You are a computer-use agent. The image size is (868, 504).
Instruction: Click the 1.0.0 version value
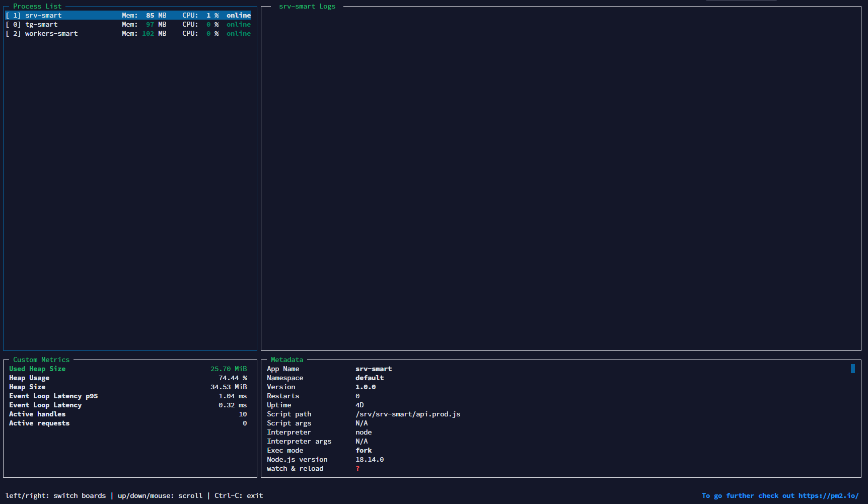click(366, 387)
